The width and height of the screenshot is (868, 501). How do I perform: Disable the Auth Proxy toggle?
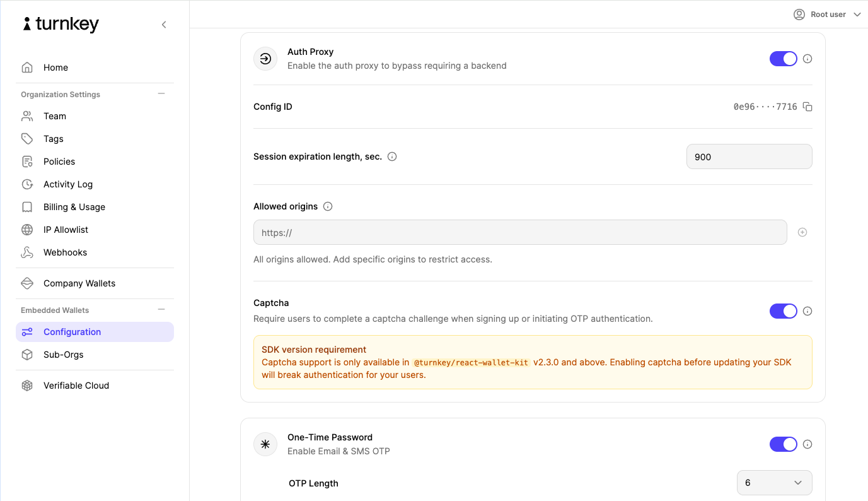coord(784,59)
